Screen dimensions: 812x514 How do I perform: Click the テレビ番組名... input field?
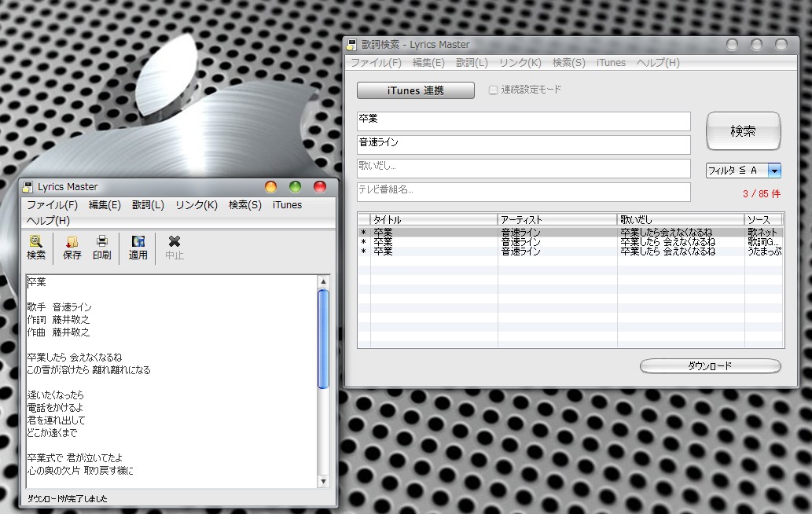click(x=524, y=192)
